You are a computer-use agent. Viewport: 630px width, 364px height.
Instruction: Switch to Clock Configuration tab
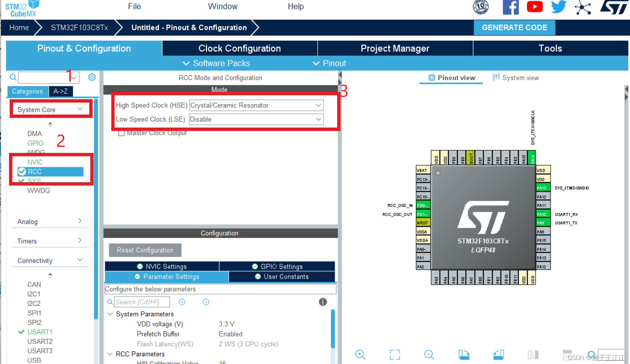(240, 48)
